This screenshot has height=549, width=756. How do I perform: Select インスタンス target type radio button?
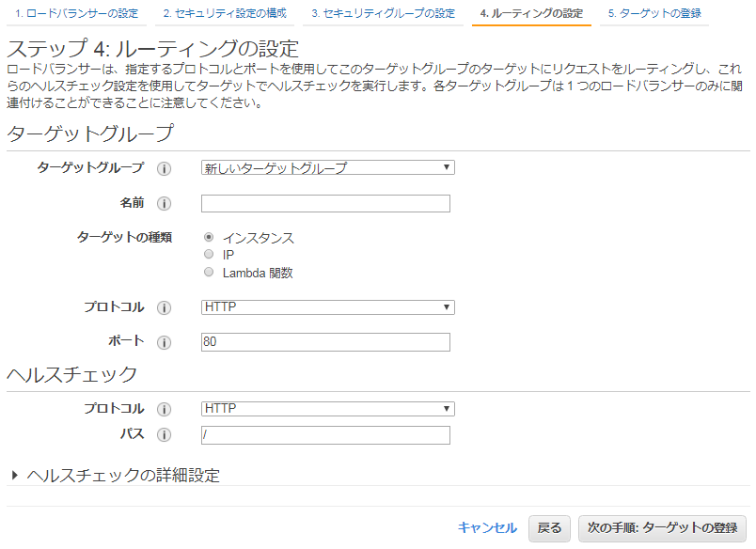click(209, 238)
